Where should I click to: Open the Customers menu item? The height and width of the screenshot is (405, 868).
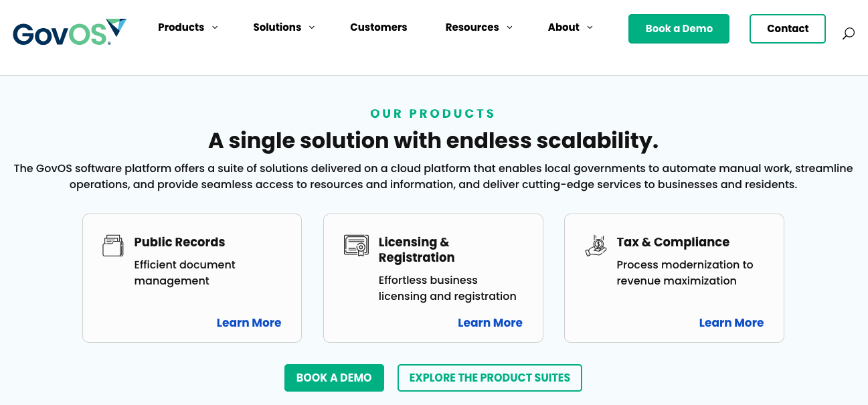[378, 27]
